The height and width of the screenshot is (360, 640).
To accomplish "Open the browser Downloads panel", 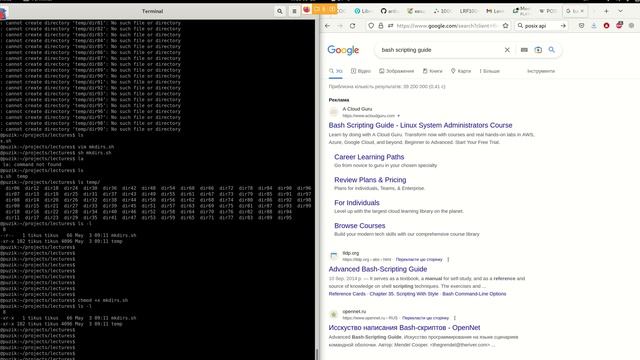I will 594,26.
